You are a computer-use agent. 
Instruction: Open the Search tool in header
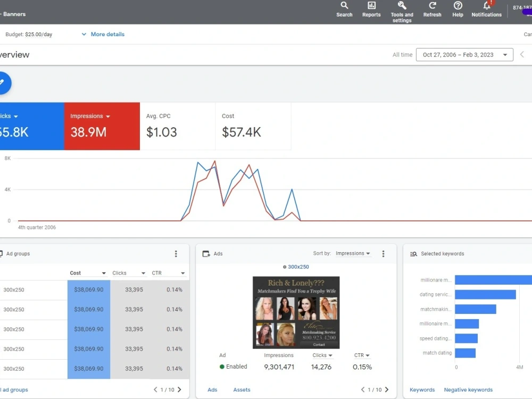pos(344,10)
